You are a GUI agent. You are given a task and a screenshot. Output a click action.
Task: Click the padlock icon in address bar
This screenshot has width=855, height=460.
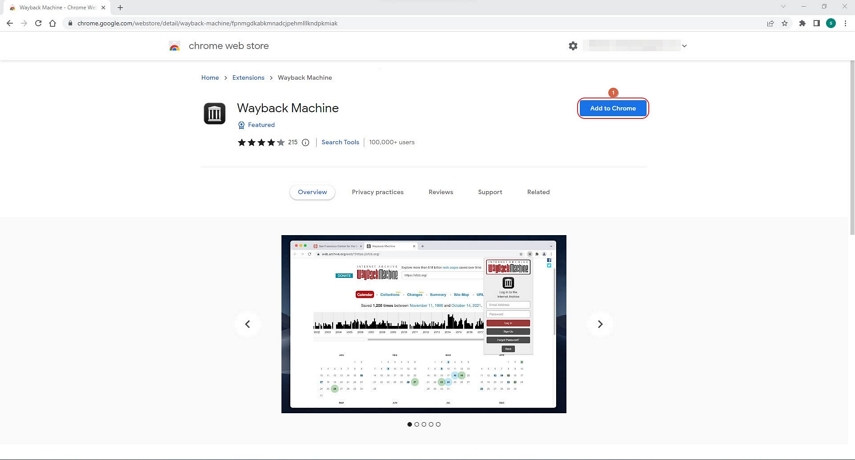[x=70, y=23]
